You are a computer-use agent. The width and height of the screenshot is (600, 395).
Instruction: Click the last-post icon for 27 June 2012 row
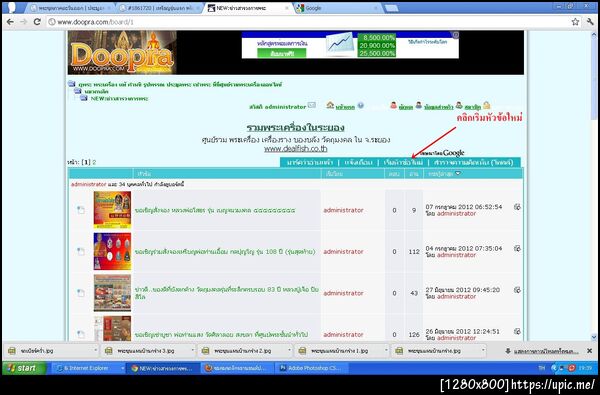click(517, 290)
